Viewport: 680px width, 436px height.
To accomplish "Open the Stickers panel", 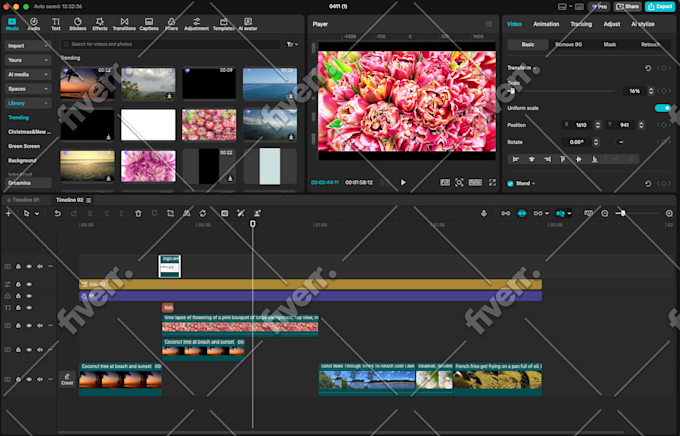I will point(78,24).
